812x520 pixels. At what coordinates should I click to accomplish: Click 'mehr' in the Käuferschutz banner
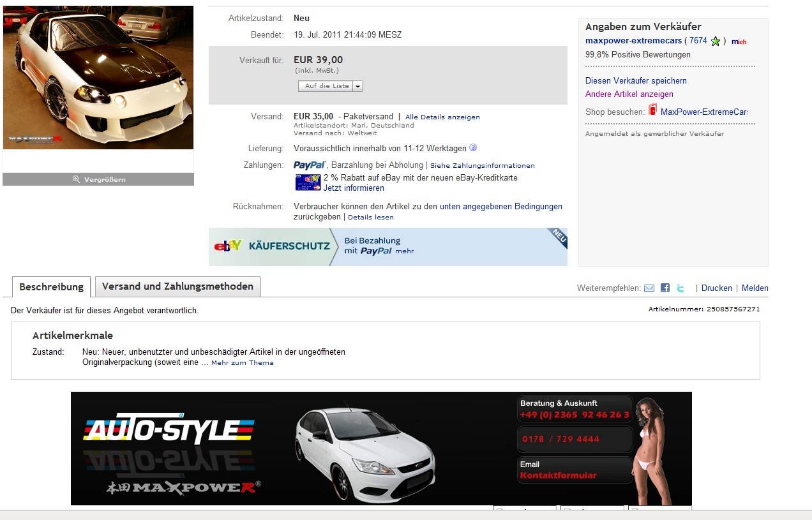(x=405, y=251)
